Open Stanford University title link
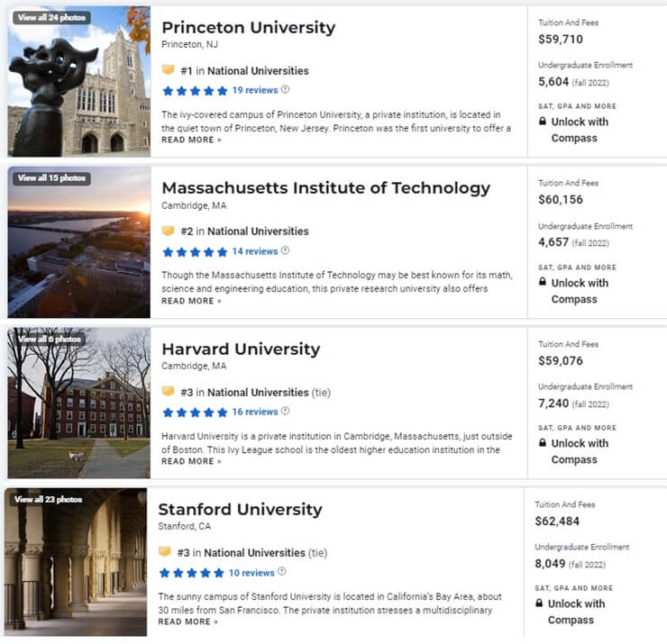This screenshot has width=667, height=644. [x=240, y=509]
